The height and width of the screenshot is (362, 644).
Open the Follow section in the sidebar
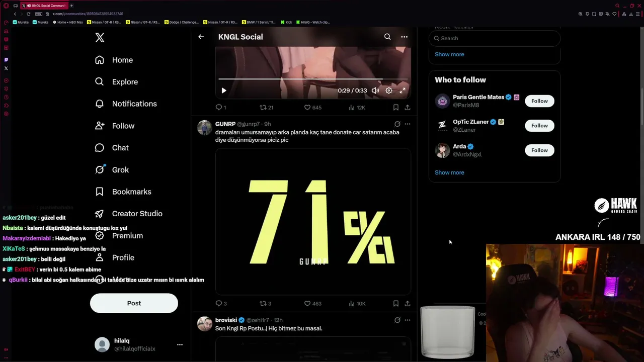point(115,126)
